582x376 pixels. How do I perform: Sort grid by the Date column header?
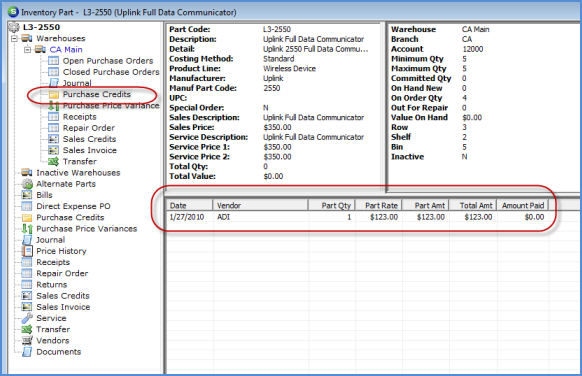coord(190,205)
